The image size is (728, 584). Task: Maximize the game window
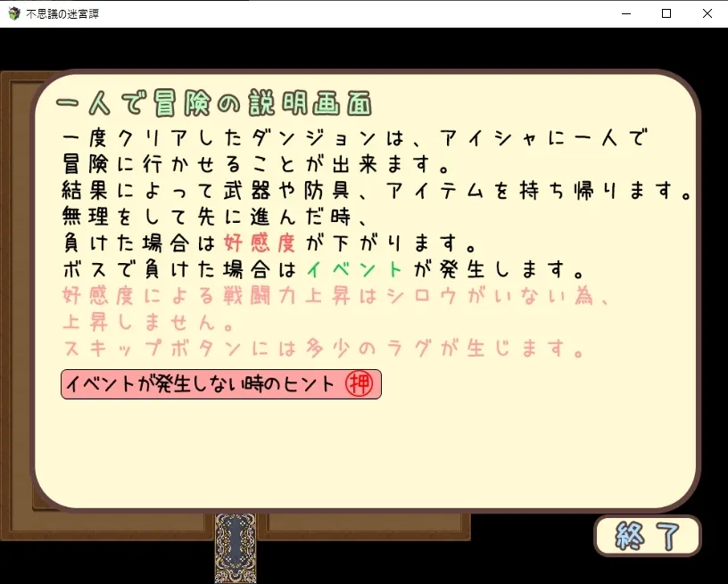click(666, 13)
